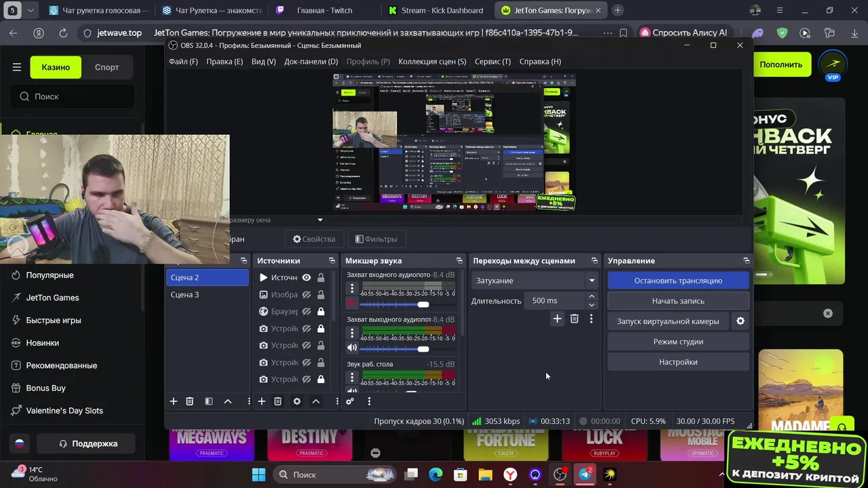
Task: Open Захват входного аудиопотока three-dot menu
Action: coord(352,289)
